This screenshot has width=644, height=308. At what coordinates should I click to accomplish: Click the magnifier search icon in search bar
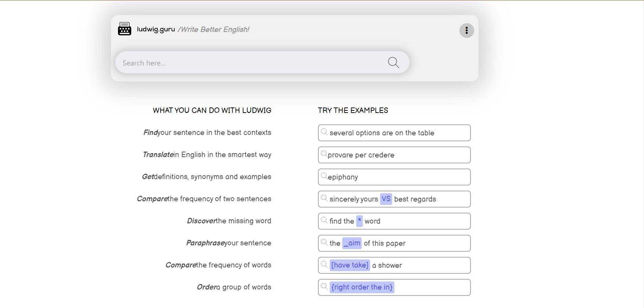tap(393, 63)
